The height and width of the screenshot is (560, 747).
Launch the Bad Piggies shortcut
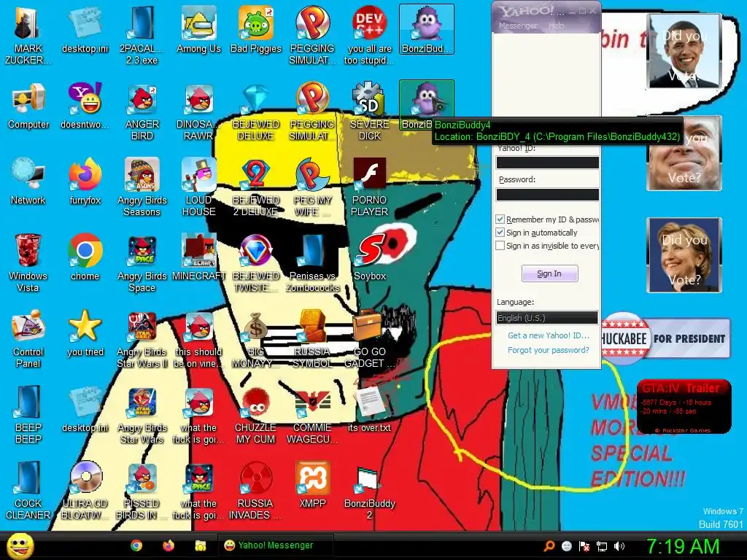coord(256,29)
